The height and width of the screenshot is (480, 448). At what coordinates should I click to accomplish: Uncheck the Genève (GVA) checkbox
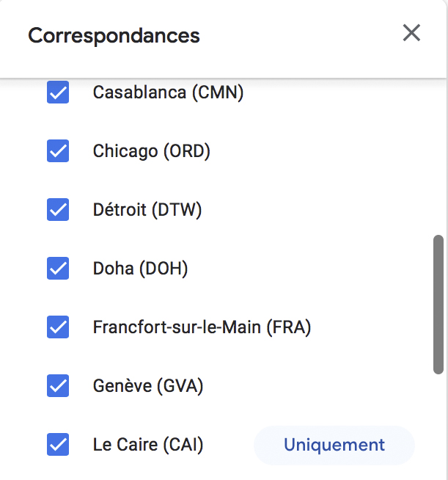point(58,385)
